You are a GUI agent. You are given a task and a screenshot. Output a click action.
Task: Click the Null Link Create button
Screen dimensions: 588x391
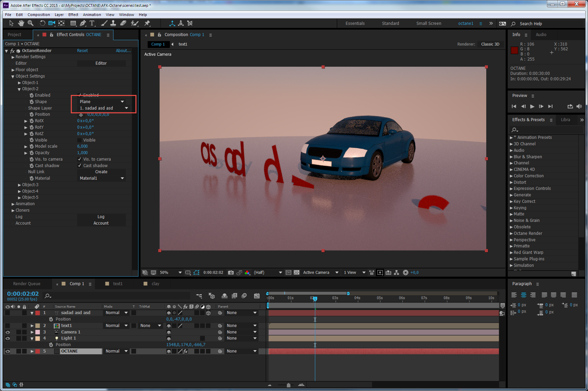tap(101, 172)
